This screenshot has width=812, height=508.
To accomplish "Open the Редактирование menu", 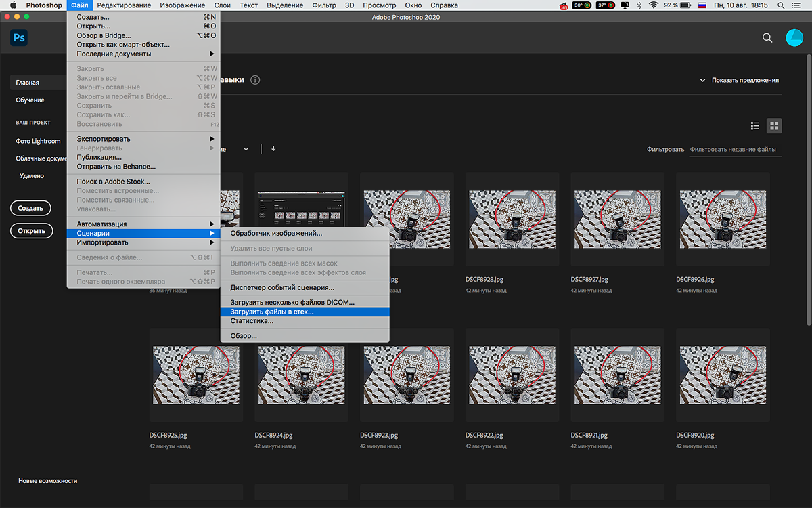I will [x=123, y=5].
